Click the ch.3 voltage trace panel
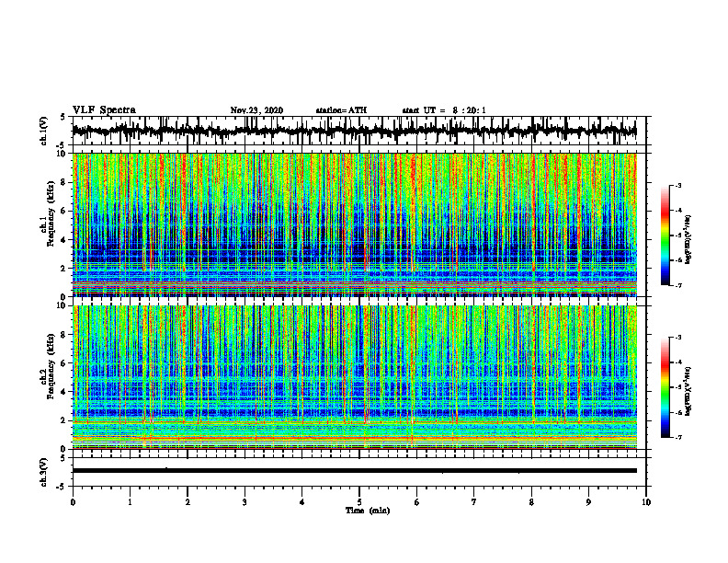The width and height of the screenshot is (728, 563). [x=359, y=472]
